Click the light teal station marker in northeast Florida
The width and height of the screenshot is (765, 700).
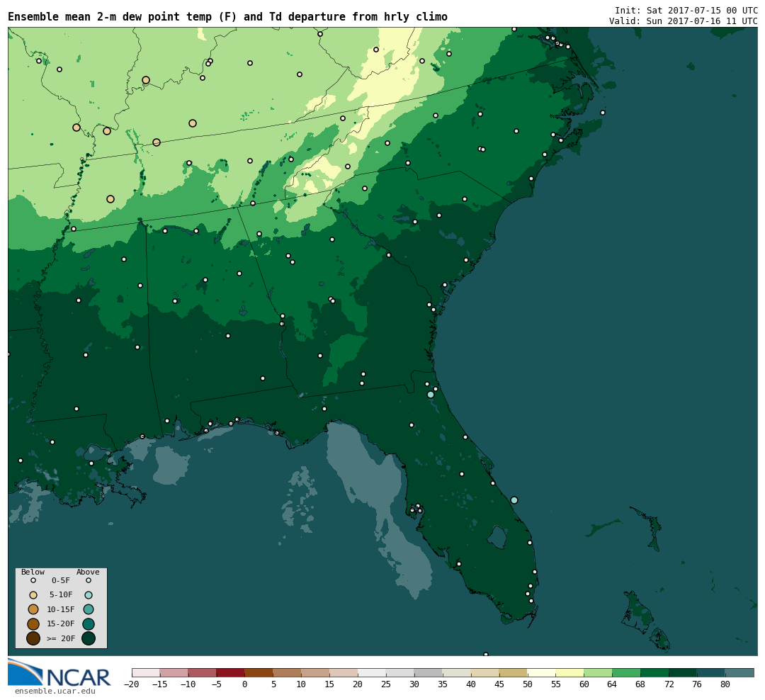click(431, 395)
